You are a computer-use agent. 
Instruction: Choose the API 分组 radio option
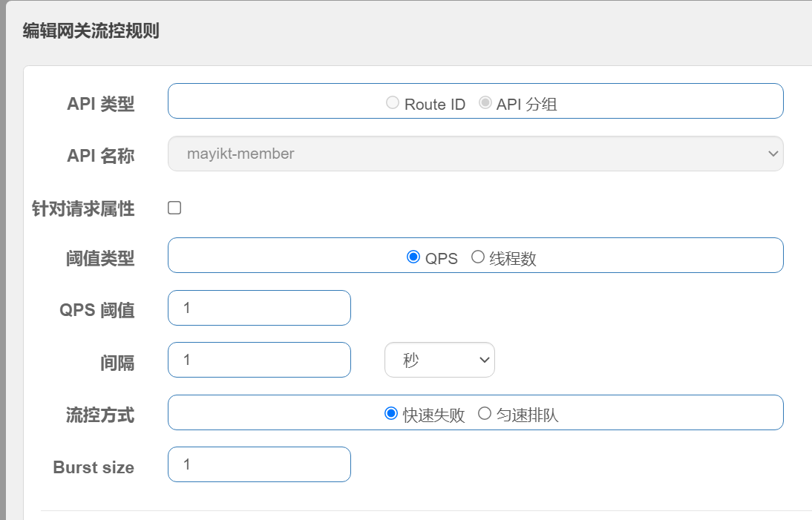tap(485, 103)
